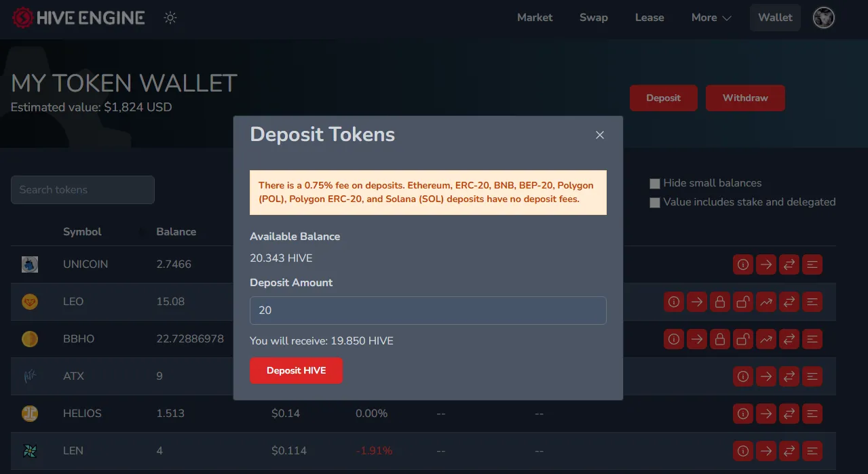The width and height of the screenshot is (868, 474).
Task: Open the user profile avatar menu
Action: tap(823, 18)
